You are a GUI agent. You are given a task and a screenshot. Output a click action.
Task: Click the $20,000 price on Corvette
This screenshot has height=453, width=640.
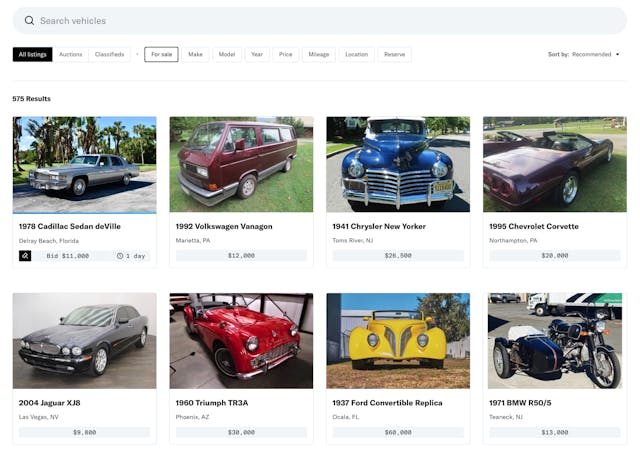click(x=555, y=255)
